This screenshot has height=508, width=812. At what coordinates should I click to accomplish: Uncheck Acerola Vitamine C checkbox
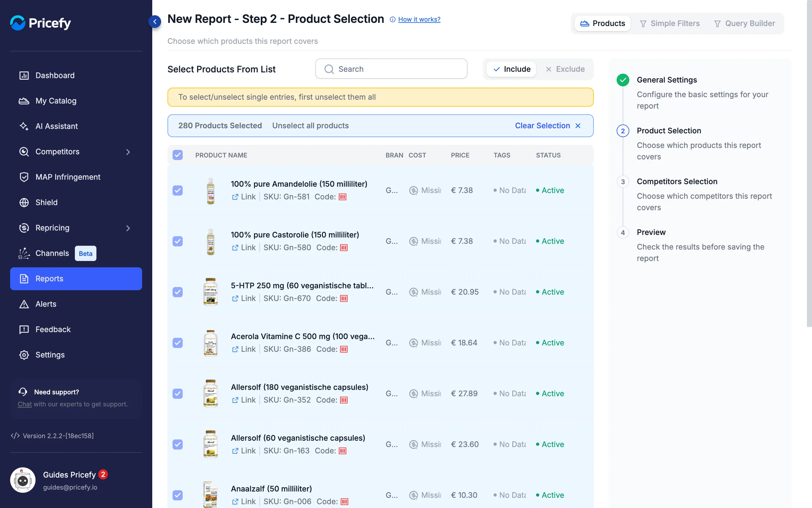coord(178,343)
